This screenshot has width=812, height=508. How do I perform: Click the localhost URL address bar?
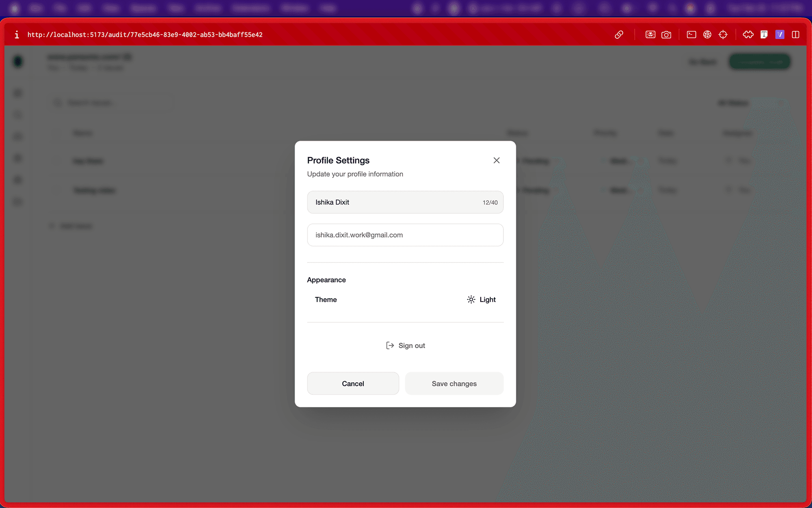[145, 34]
